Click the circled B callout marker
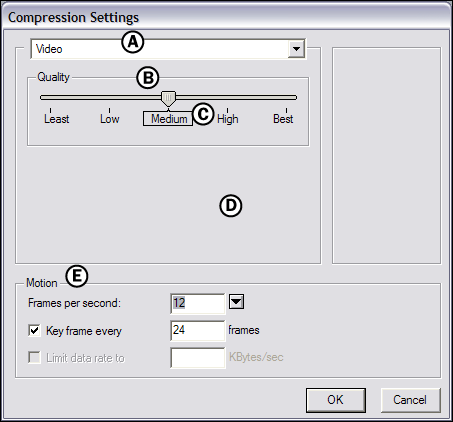 point(148,78)
